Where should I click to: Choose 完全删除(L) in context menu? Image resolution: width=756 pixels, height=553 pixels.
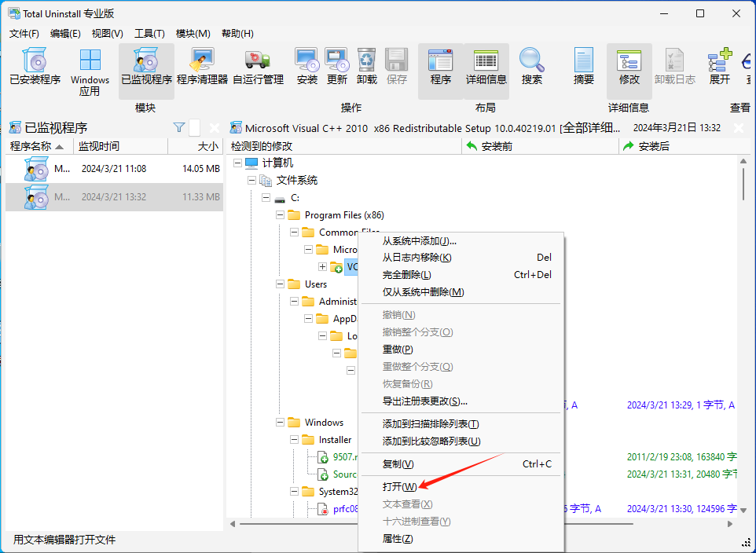[x=461, y=275]
